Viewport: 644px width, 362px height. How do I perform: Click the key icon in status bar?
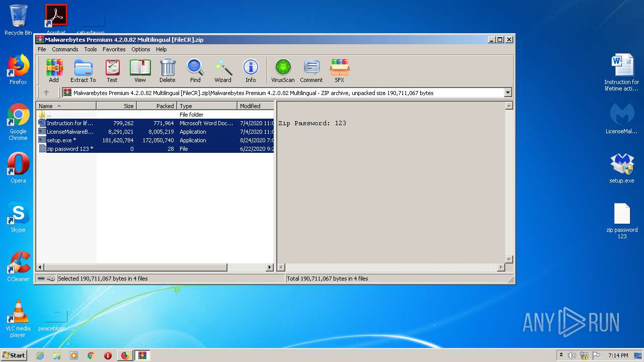click(50, 279)
